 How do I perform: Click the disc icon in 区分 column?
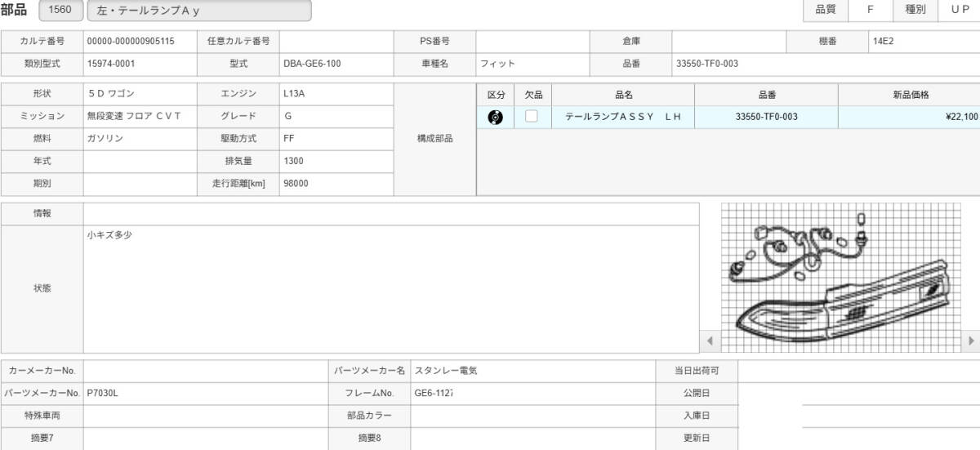(495, 117)
